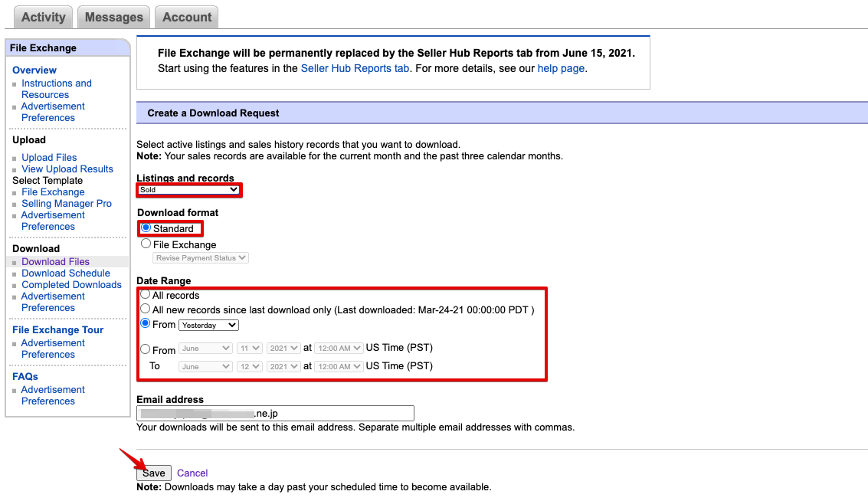Image resolution: width=868 pixels, height=501 pixels.
Task: Go to Download Files in sidebar
Action: coord(55,262)
